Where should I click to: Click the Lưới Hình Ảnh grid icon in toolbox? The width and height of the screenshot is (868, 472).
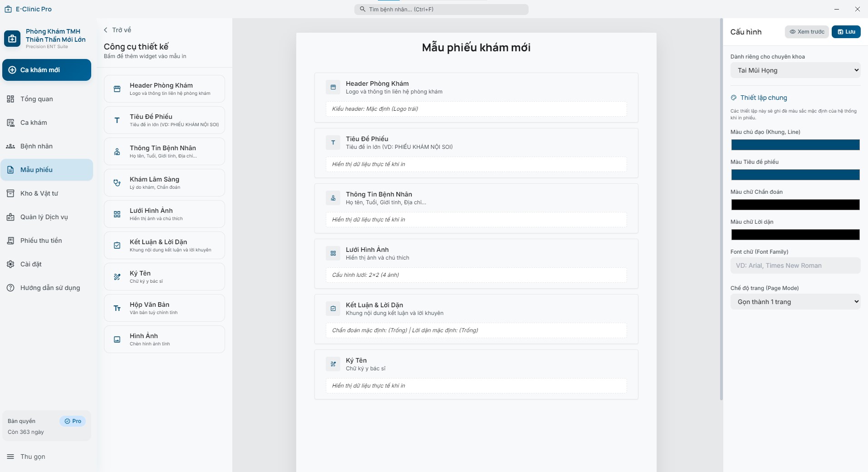117,214
